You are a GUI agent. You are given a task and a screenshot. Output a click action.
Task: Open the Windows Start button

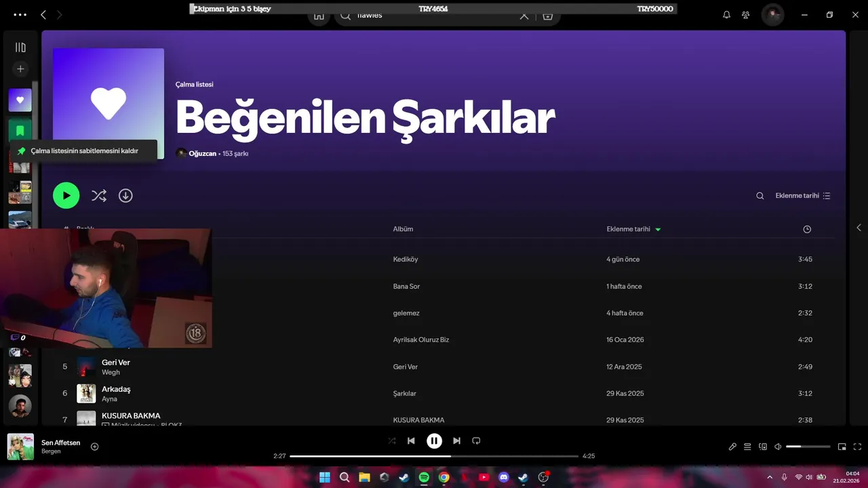pos(325,477)
